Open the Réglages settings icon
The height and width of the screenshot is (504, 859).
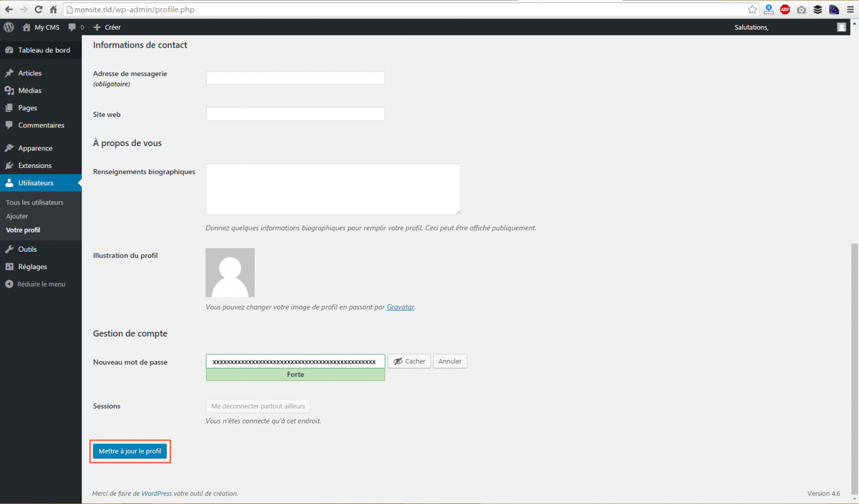10,266
